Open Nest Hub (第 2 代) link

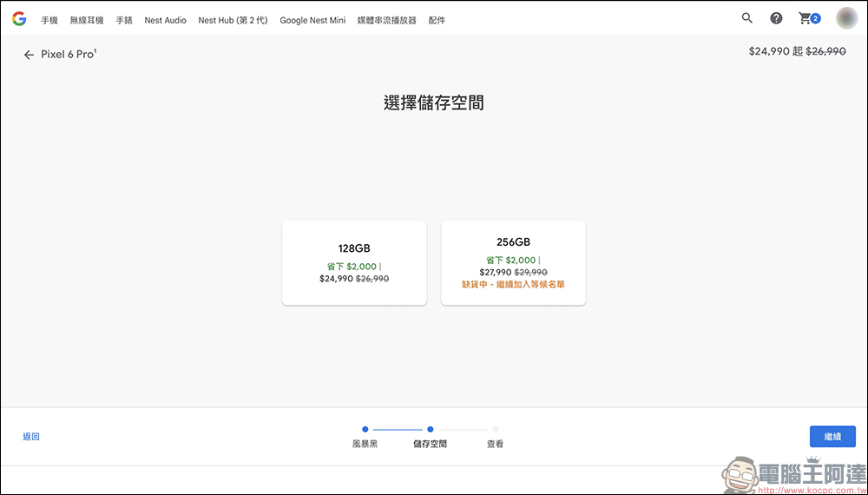[233, 20]
